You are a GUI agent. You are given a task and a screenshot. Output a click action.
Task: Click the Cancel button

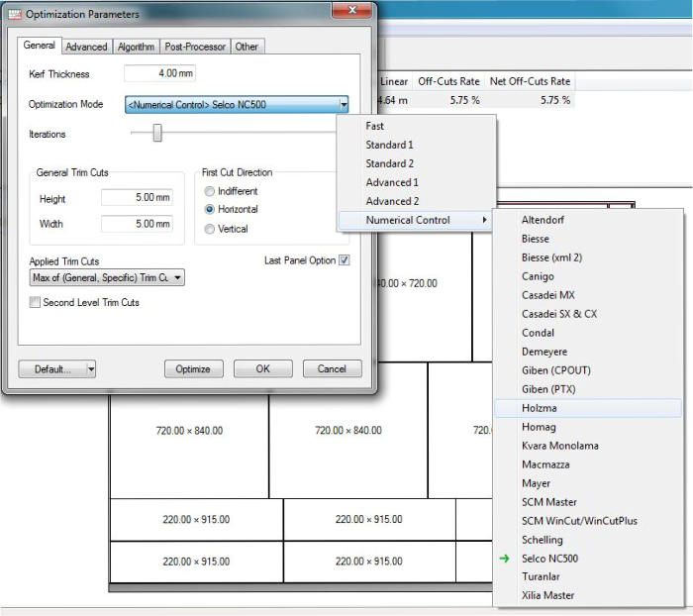[x=332, y=369]
